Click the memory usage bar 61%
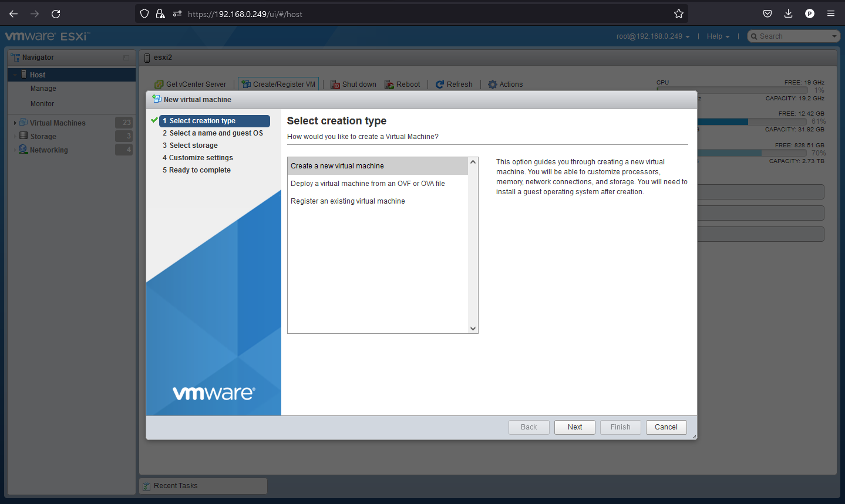The width and height of the screenshot is (845, 504). pyautogui.click(x=752, y=121)
